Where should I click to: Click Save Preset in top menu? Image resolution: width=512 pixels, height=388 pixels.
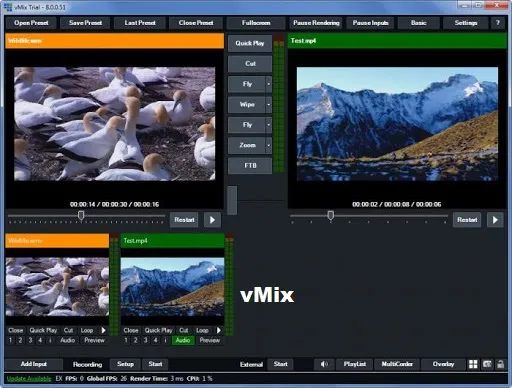click(x=85, y=23)
